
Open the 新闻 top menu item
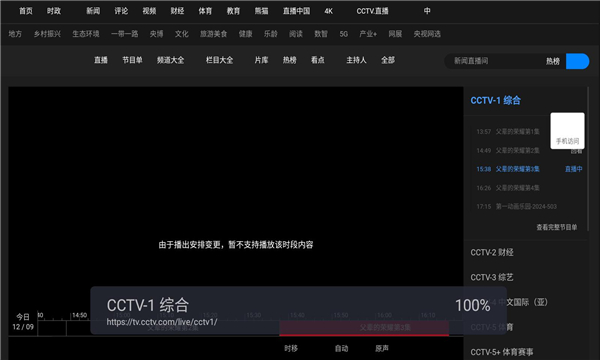93,11
